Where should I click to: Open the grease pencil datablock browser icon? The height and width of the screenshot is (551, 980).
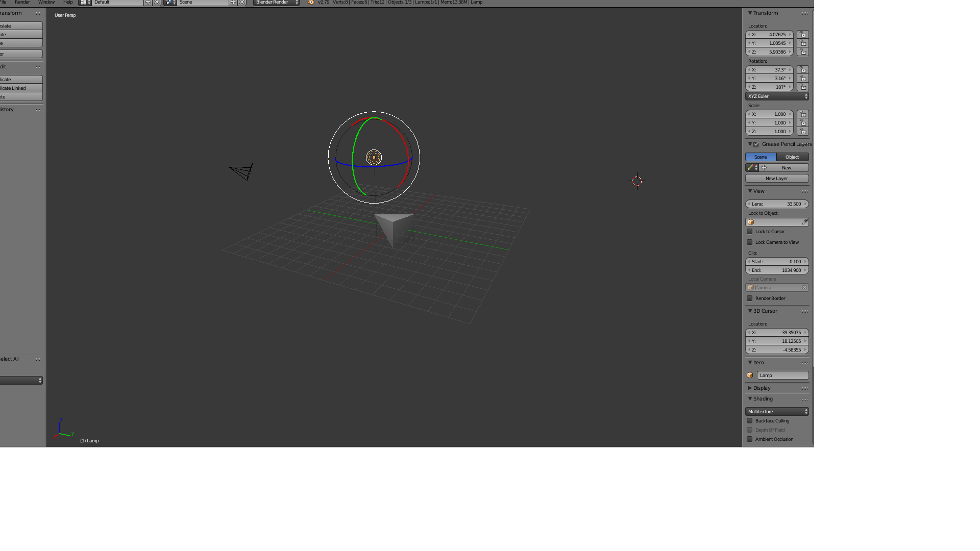click(751, 168)
